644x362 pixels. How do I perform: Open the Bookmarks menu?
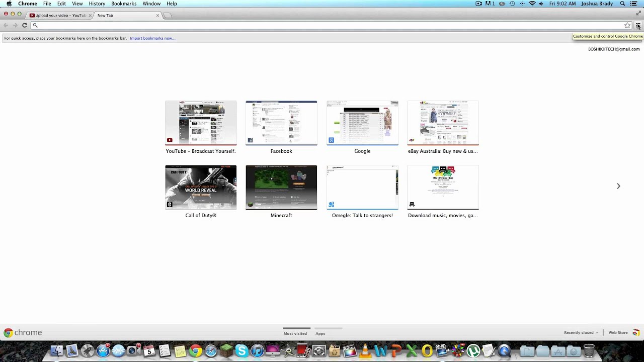point(124,4)
